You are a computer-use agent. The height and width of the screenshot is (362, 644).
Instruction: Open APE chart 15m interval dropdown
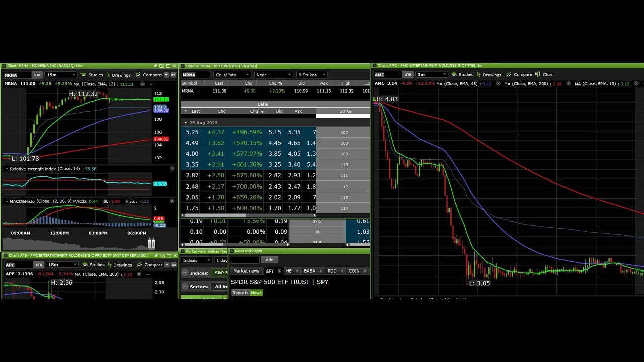point(62,265)
